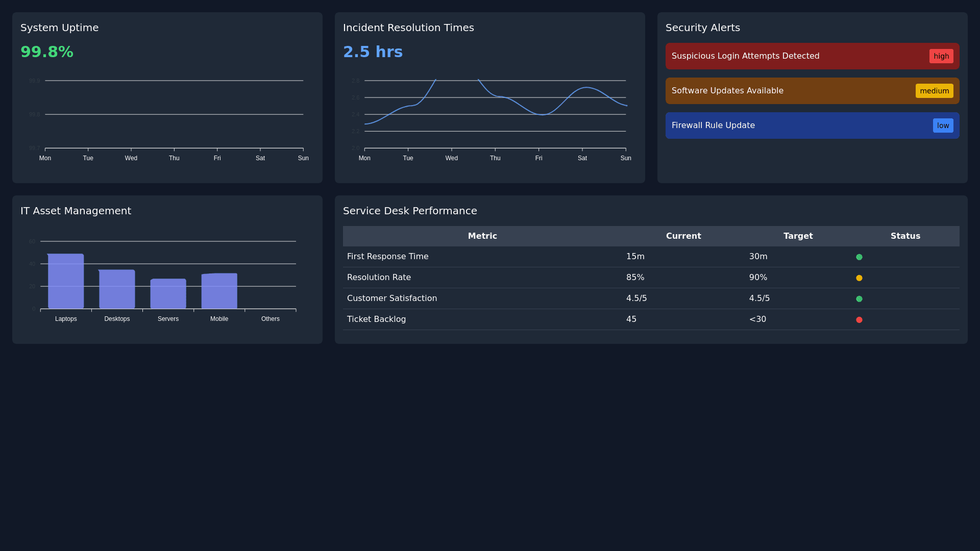
Task: Click yellow status dot for Resolution Rate
Action: pos(859,278)
